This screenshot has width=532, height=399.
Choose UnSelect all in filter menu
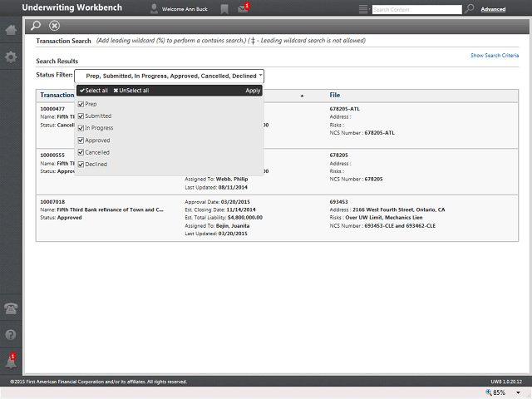click(x=131, y=91)
